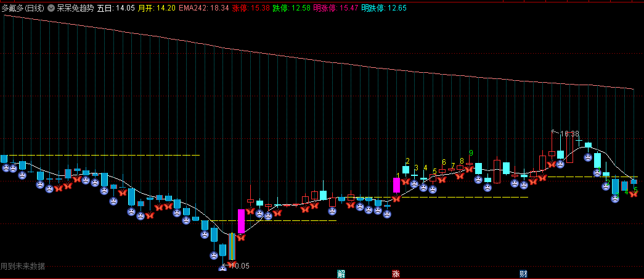The width and height of the screenshot is (644, 279).
Task: Click the 10.05 low price label
Action: [240, 266]
